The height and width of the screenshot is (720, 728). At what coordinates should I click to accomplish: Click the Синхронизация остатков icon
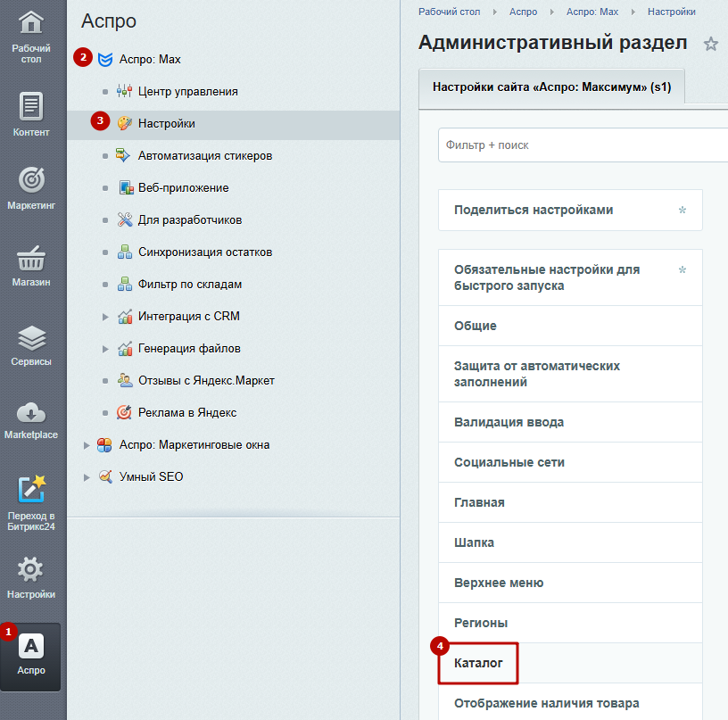tap(124, 252)
